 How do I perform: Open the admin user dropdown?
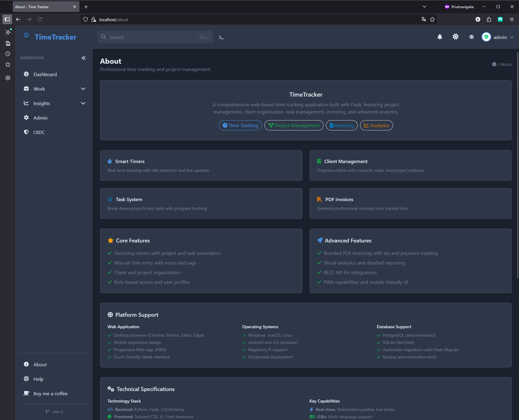(498, 37)
